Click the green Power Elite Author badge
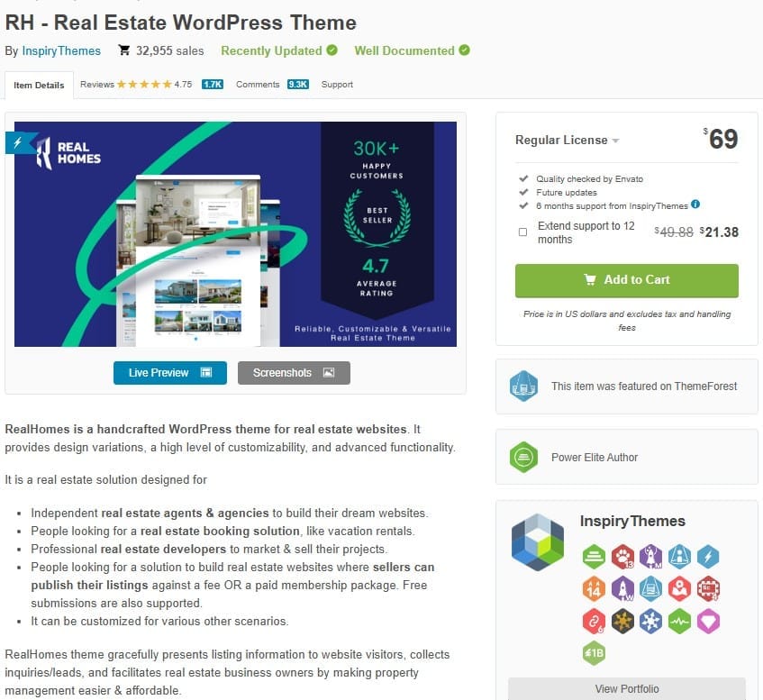The height and width of the screenshot is (700, 763). [x=523, y=457]
